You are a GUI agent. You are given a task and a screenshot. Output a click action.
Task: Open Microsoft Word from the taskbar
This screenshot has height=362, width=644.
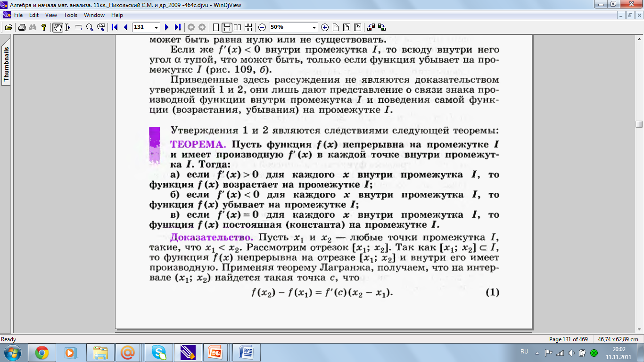pyautogui.click(x=246, y=353)
